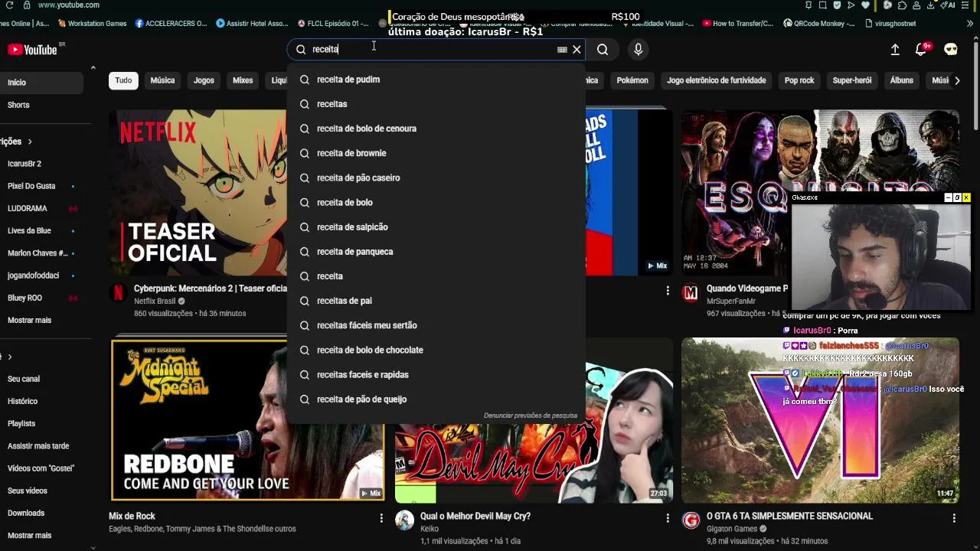980x551 pixels.
Task: Open the upload video icon
Action: 895,50
